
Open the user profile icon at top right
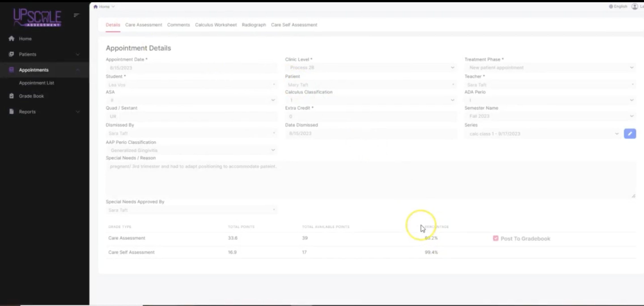(635, 6)
